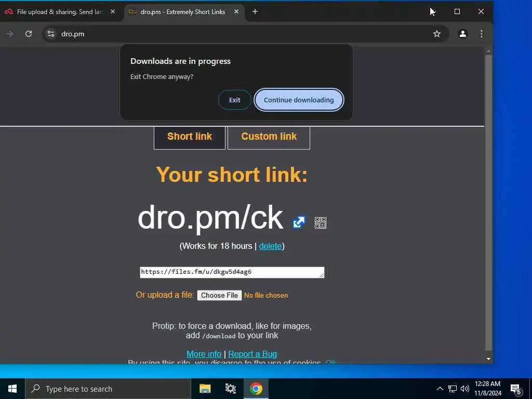
Task: Click the Chrome taskbar icon
Action: pyautogui.click(x=256, y=389)
